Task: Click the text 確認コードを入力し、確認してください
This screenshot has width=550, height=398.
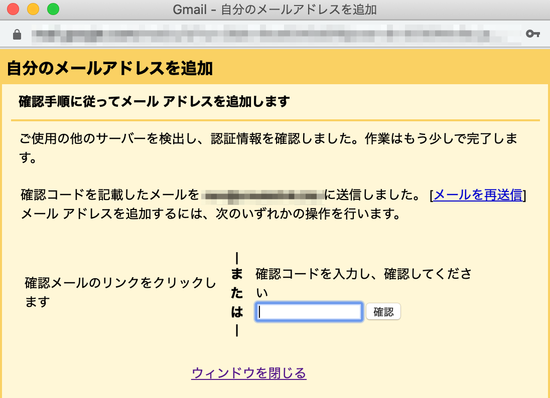Action: click(363, 283)
